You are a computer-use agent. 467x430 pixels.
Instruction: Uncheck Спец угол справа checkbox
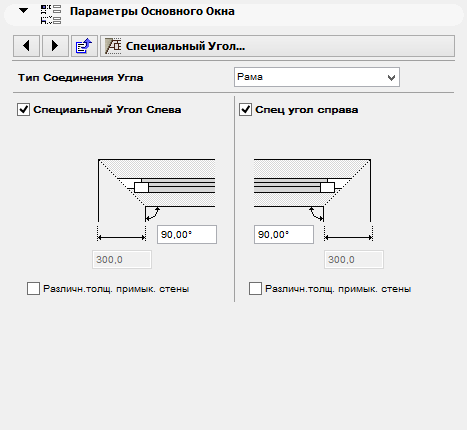pyautogui.click(x=245, y=110)
